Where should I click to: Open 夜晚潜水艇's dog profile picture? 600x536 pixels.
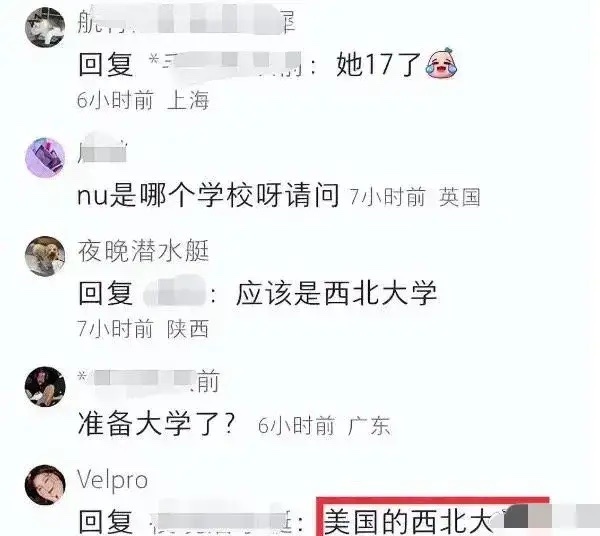coord(45,256)
